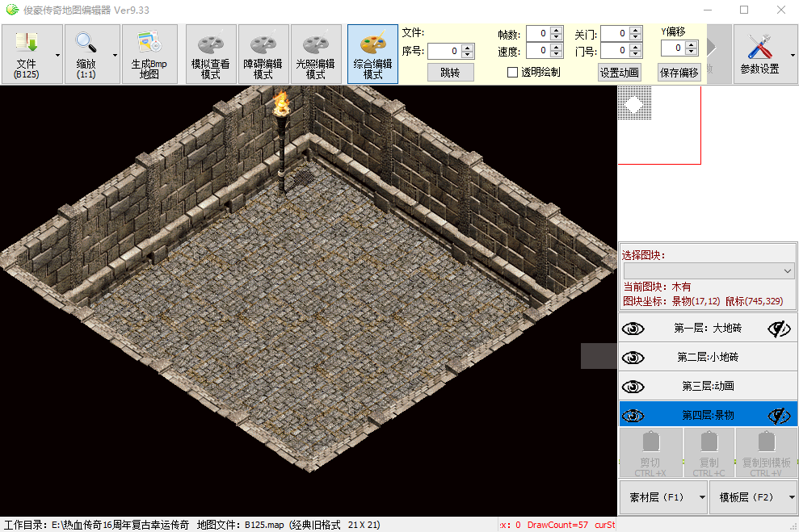Expand the 文件(B125) dropdown arrow
799x532 pixels.
click(57, 55)
